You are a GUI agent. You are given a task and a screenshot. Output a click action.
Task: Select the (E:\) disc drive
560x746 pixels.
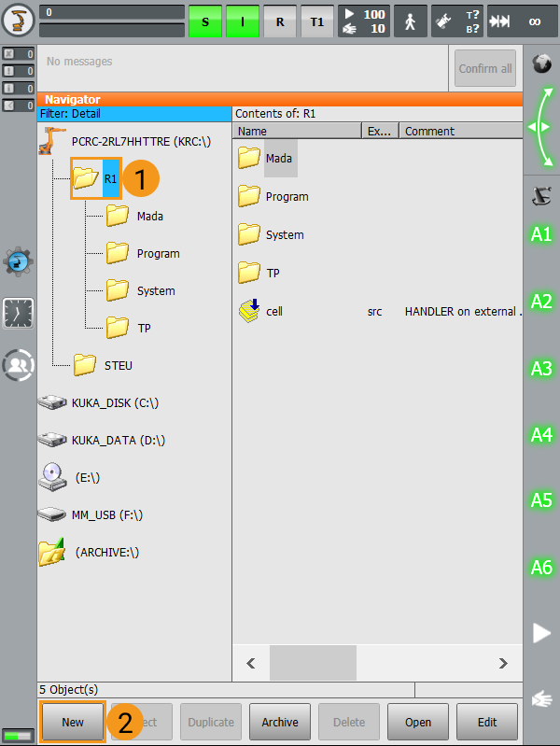tap(69, 477)
